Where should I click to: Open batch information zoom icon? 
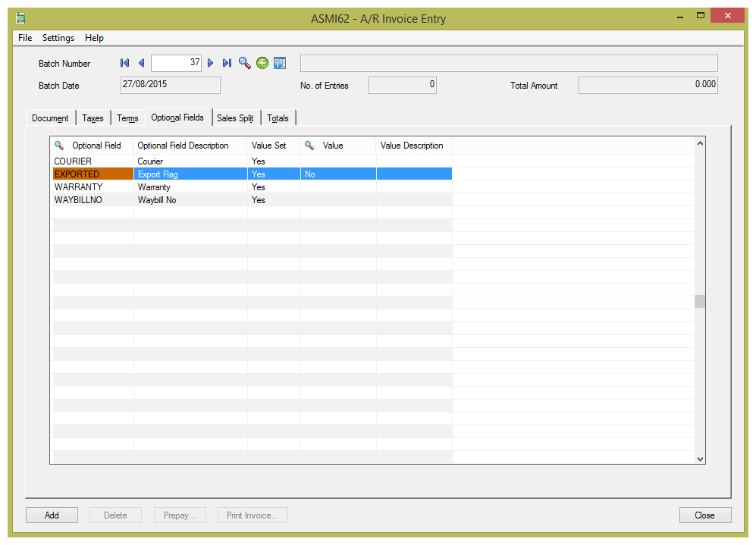click(280, 63)
